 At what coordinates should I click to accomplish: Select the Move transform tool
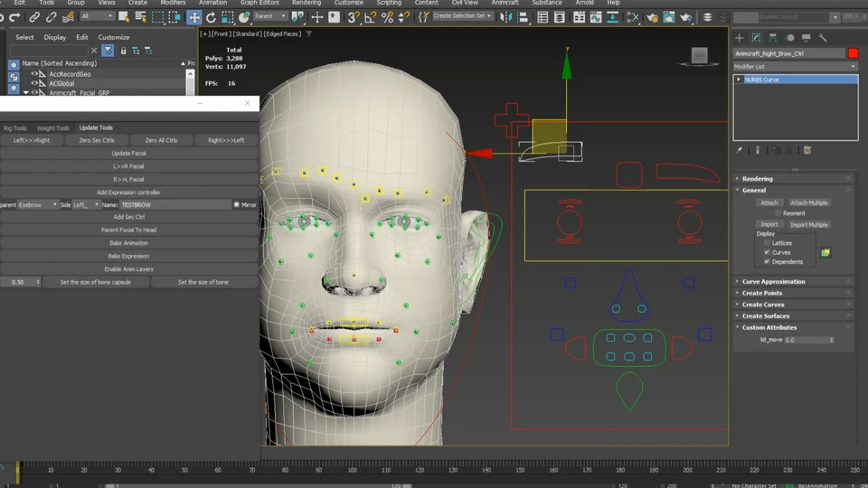tap(194, 17)
